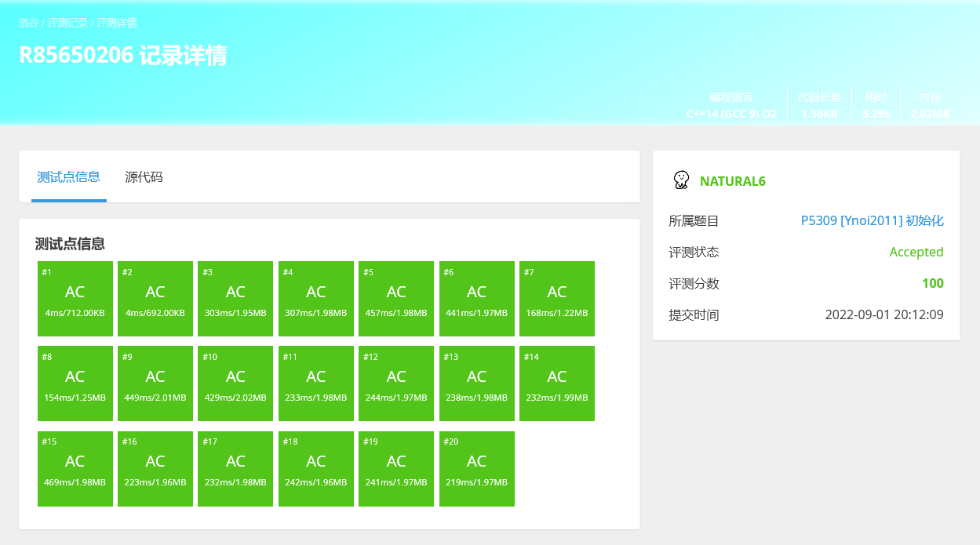This screenshot has height=545, width=980.
Task: Click the score value 100
Action: [933, 284]
